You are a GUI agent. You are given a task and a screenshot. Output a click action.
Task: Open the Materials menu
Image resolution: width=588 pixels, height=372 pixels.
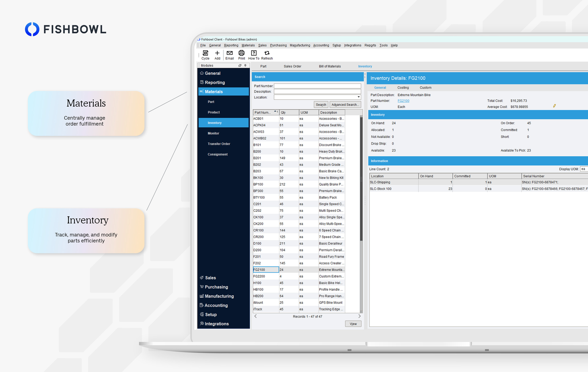point(248,45)
